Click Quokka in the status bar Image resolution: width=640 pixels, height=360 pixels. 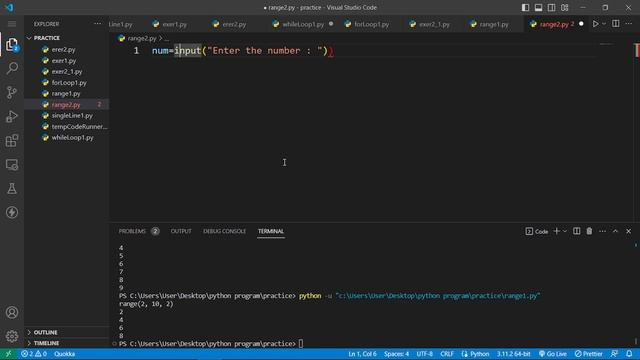(64, 354)
